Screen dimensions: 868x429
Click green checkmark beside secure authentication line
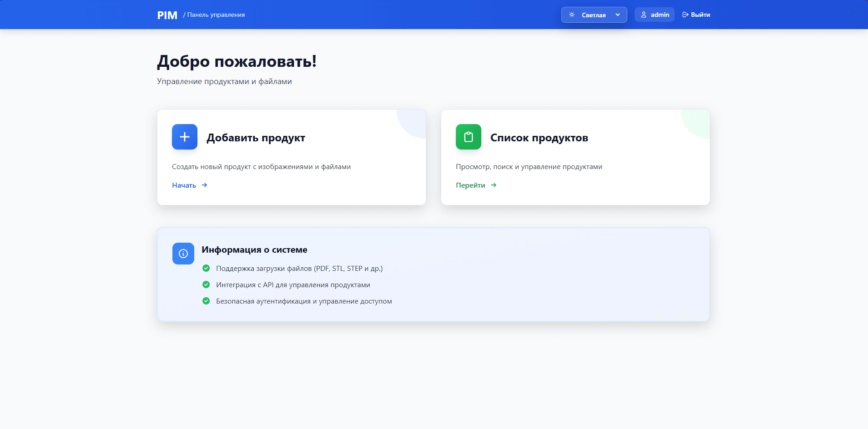(206, 301)
